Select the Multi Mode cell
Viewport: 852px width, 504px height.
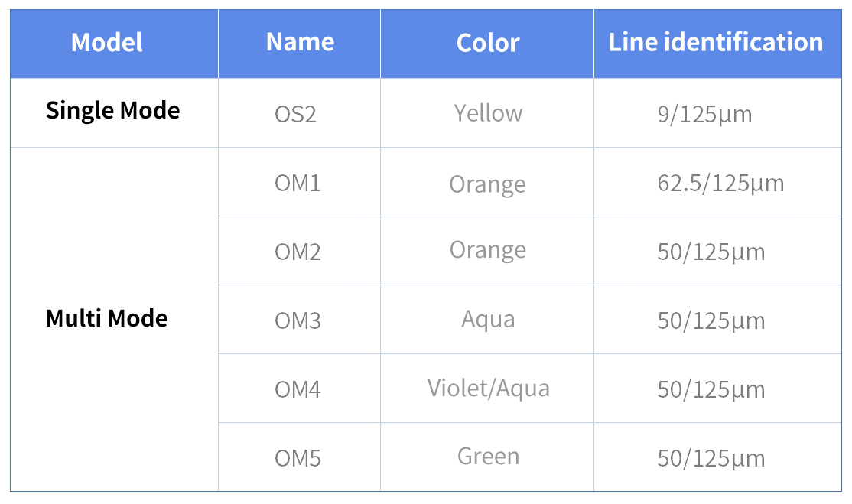114,320
